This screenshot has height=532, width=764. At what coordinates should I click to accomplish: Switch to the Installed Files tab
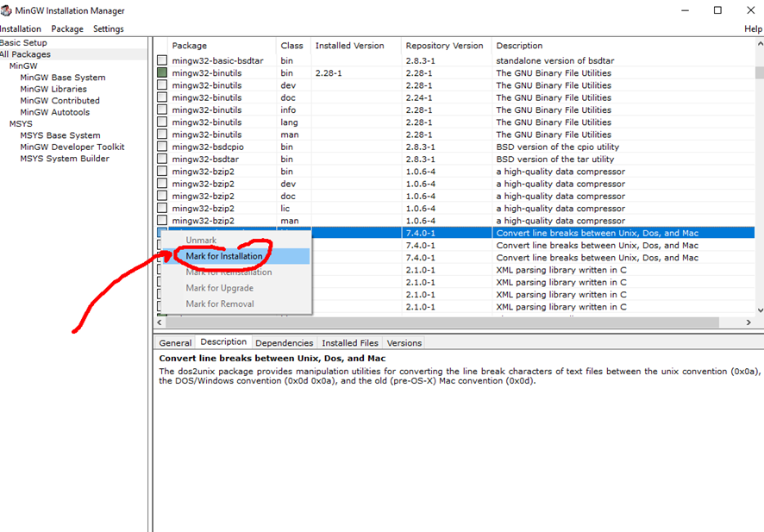click(350, 343)
